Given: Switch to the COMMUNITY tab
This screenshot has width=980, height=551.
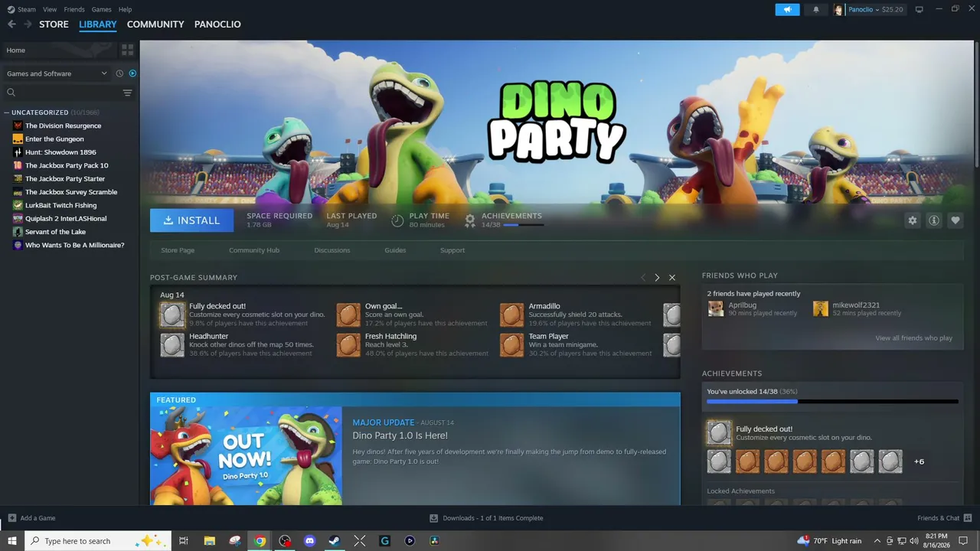Looking at the screenshot, I should pos(155,24).
